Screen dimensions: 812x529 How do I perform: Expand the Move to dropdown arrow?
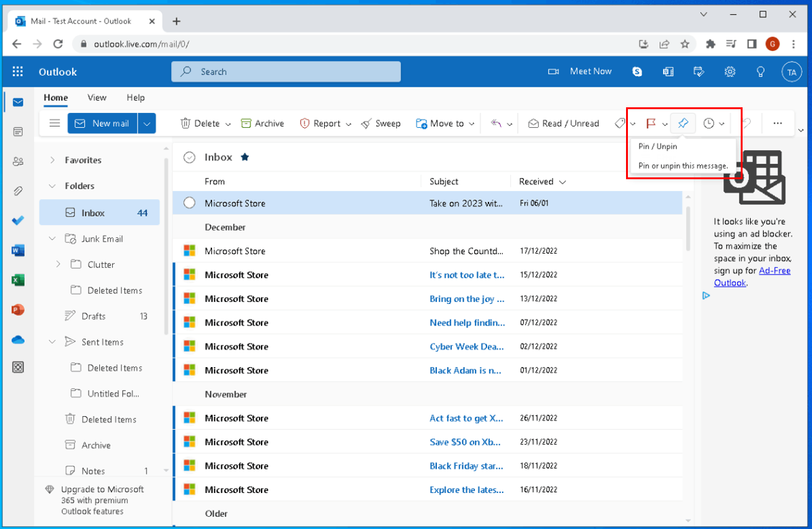472,124
